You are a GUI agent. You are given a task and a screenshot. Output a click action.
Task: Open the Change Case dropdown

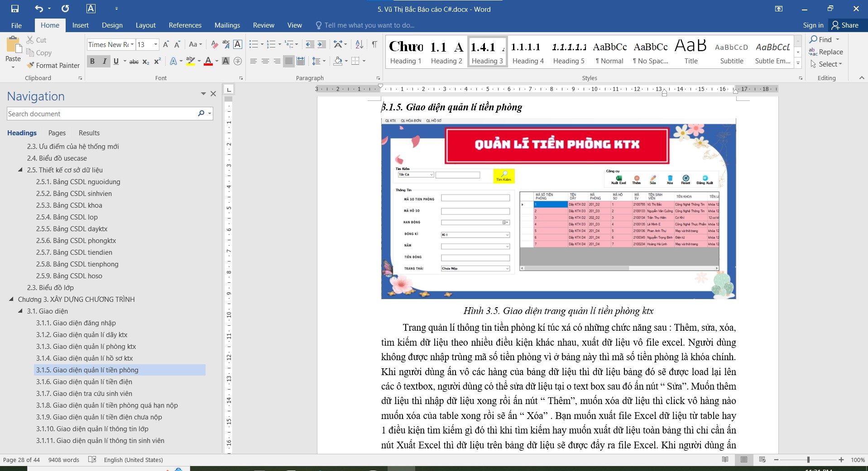196,44
